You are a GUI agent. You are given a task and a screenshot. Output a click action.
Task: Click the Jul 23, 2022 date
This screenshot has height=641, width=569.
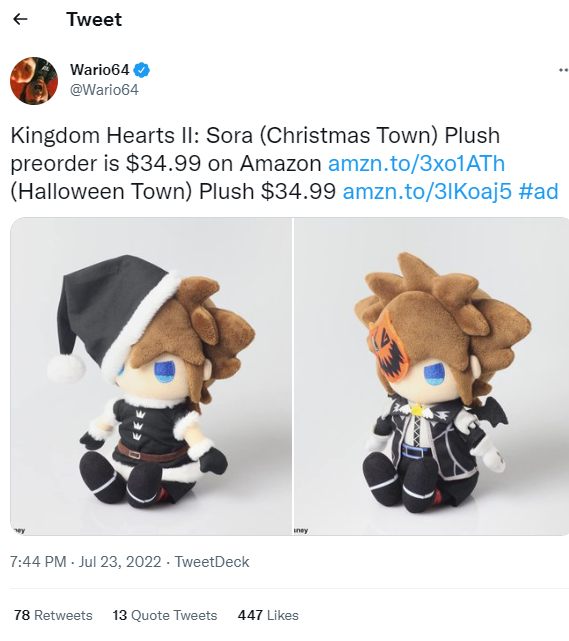tap(120, 562)
